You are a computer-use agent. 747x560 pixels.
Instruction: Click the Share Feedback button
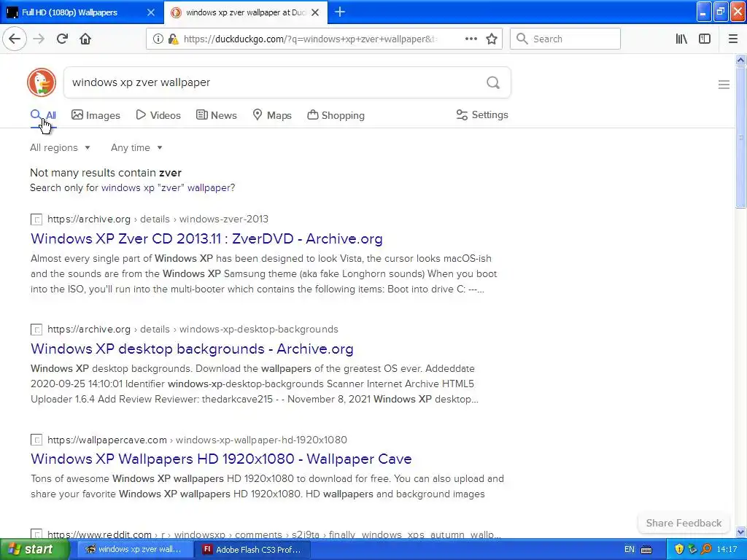(684, 523)
